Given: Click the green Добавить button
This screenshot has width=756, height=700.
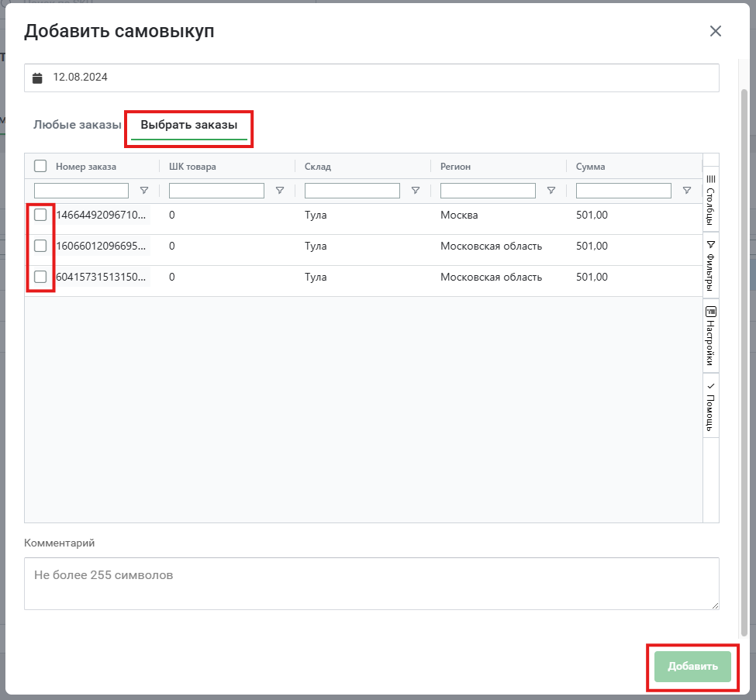Looking at the screenshot, I should [x=692, y=667].
